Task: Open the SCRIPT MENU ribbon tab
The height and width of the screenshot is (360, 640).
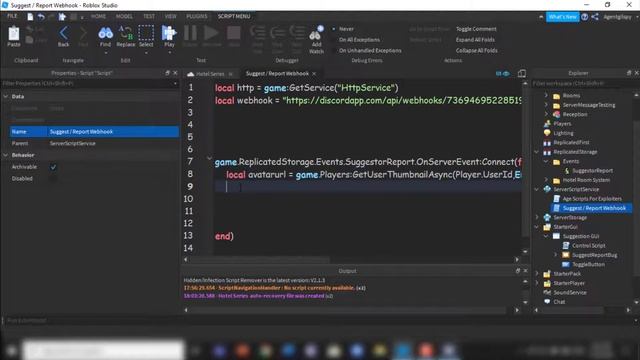Action: (234, 16)
